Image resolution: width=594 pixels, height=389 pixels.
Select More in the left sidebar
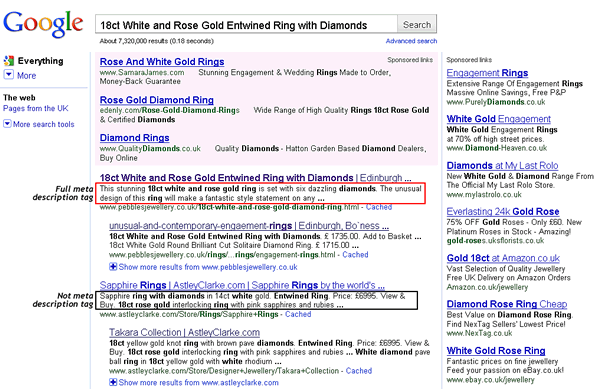tap(27, 75)
